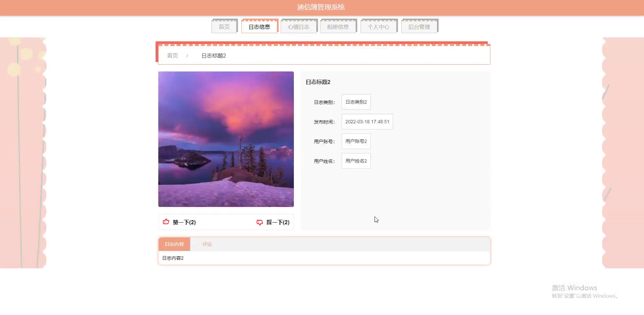
Task: Click the 发布时间: field label
Action: point(324,122)
